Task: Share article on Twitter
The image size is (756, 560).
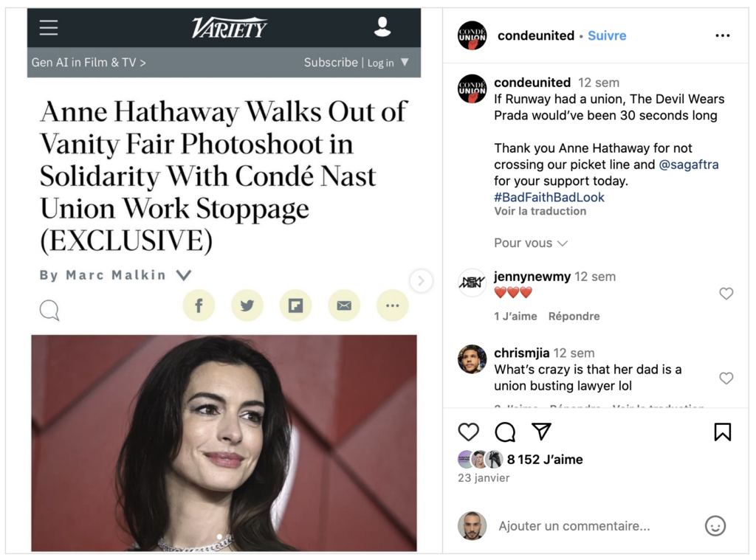Action: (x=247, y=305)
